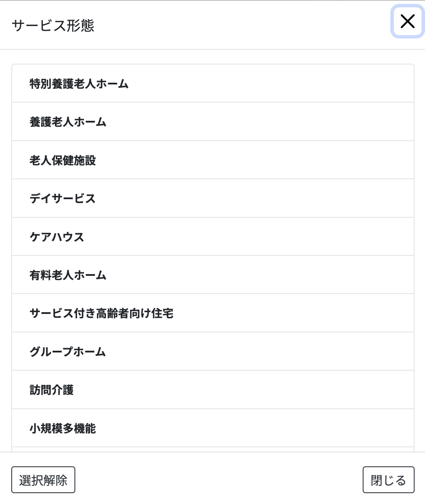425x504 pixels.
Task: Select the care house list entry
Action: (x=57, y=237)
